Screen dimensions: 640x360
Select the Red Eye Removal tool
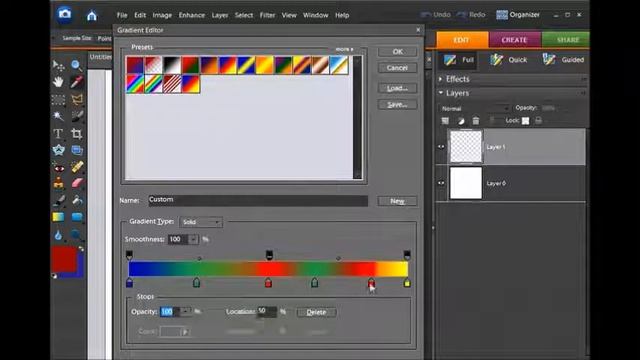click(x=58, y=167)
